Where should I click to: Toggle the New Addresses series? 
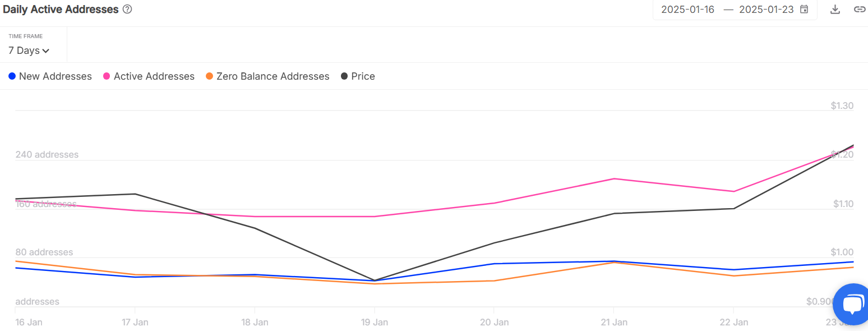tap(55, 76)
